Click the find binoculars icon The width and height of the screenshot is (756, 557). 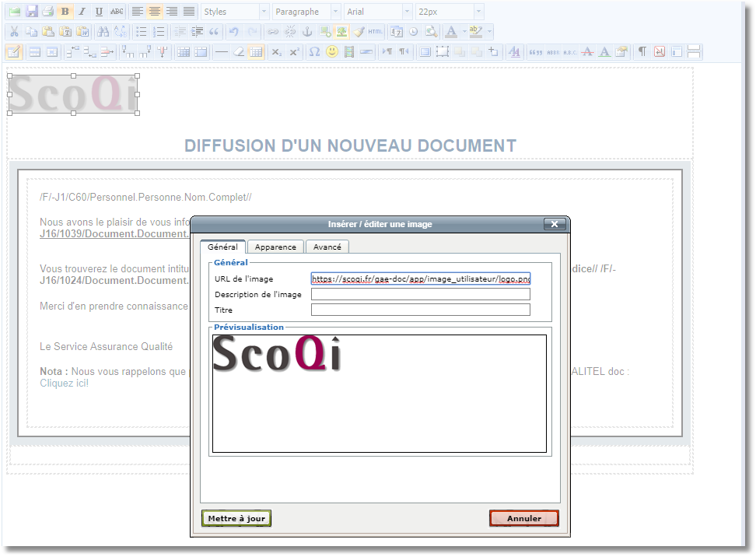click(103, 32)
